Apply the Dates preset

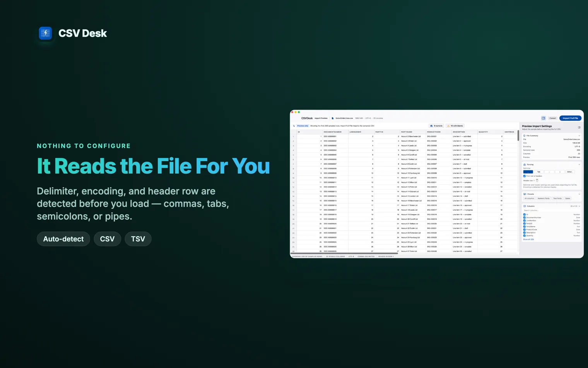[x=567, y=198]
